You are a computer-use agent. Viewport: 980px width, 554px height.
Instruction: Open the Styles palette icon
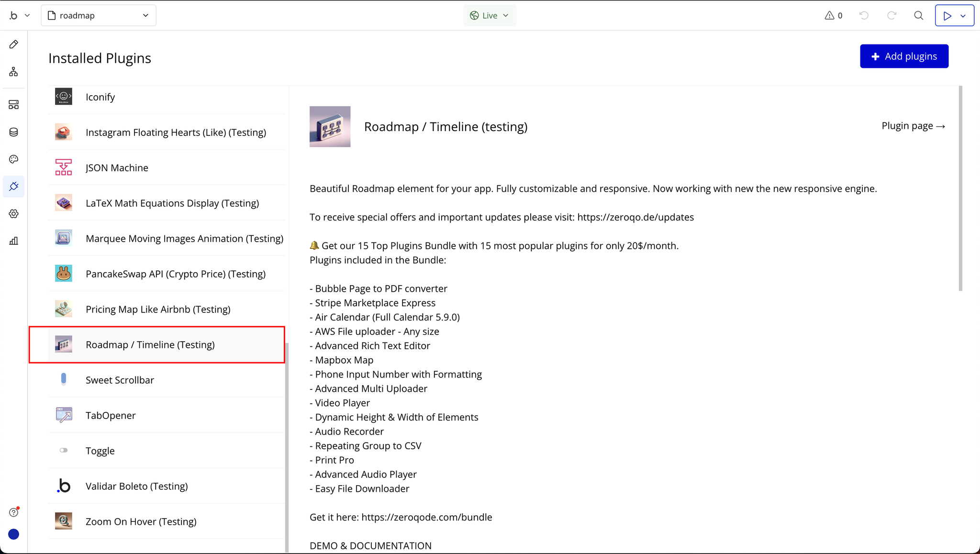[x=14, y=159]
